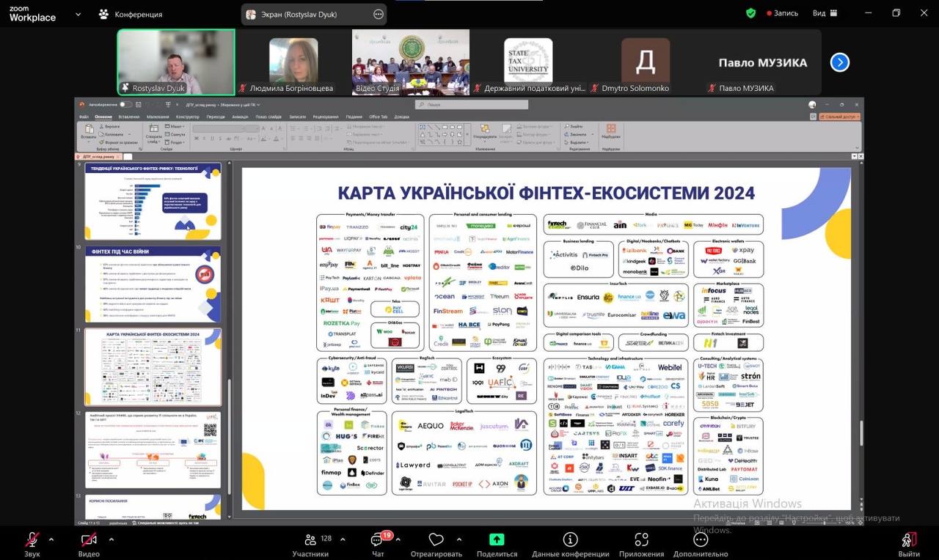Click Выйти to leave the meeting

tap(908, 542)
